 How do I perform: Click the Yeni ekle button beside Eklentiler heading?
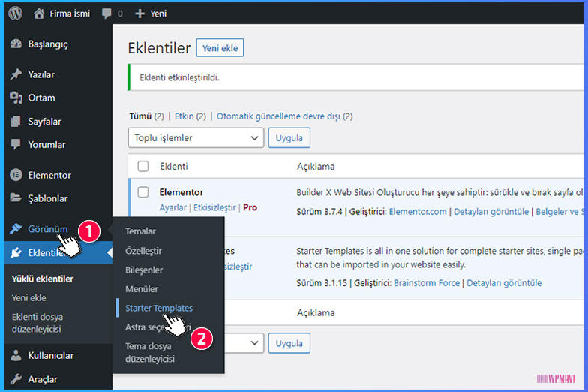pos(220,48)
